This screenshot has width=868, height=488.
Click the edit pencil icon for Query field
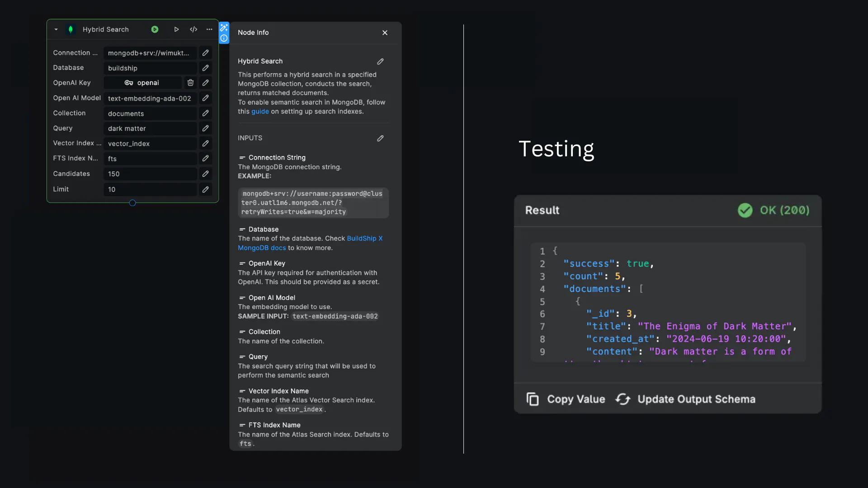(204, 128)
